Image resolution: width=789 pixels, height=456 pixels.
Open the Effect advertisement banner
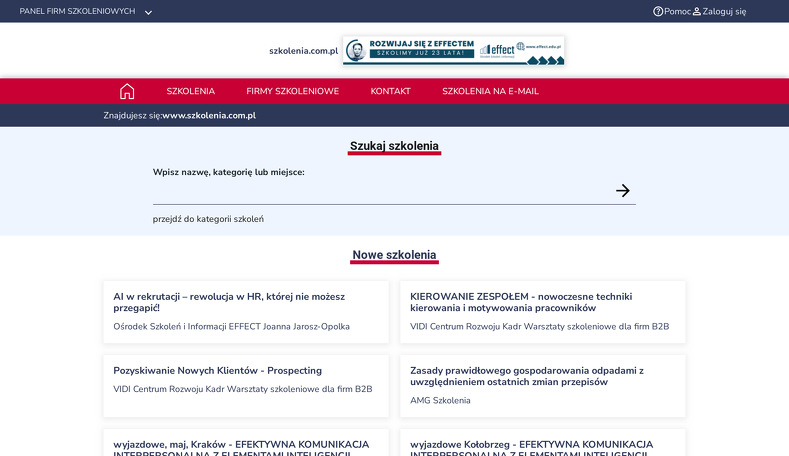pos(453,51)
